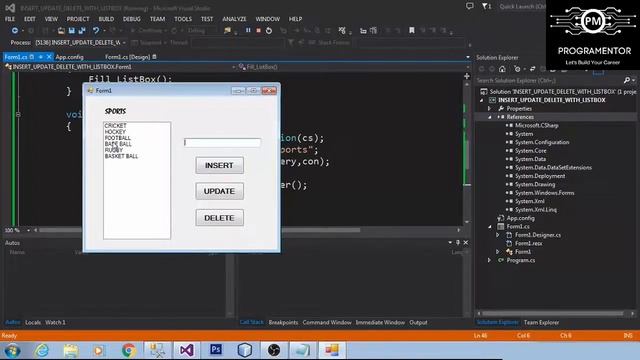
Task: Click the Navigate Backward toolbar icon
Action: point(15,31)
